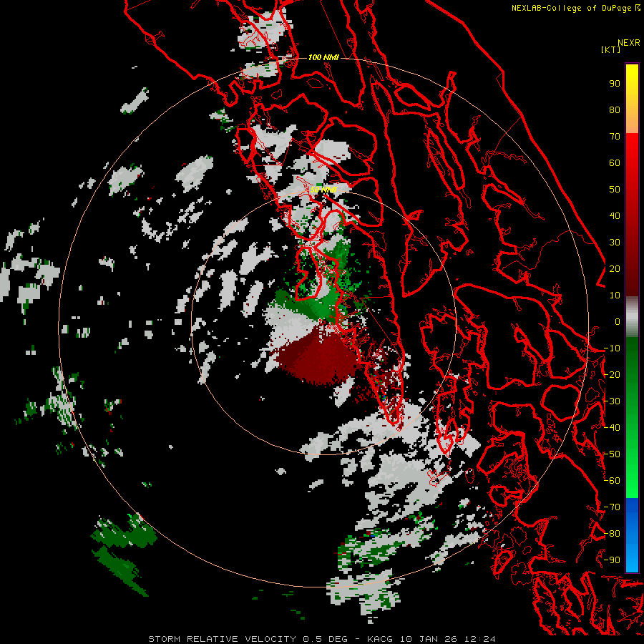Click the -30 value on the velocity scale

(612, 401)
